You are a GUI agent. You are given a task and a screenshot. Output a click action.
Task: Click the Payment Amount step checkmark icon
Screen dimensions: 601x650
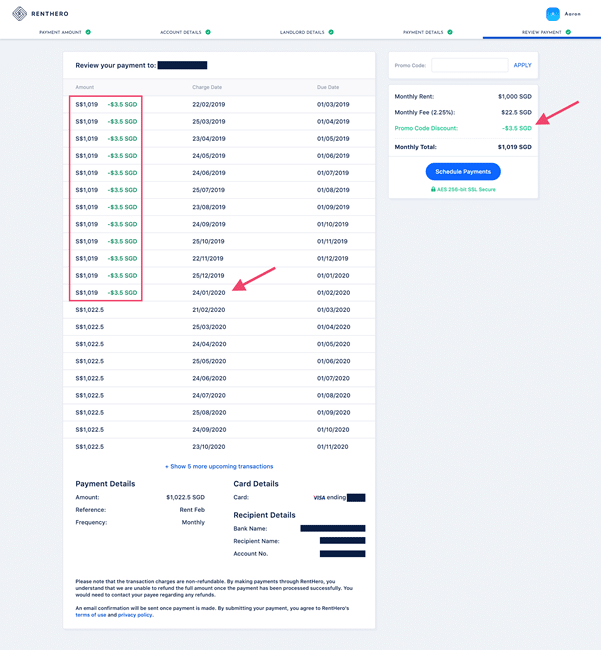[x=88, y=32]
